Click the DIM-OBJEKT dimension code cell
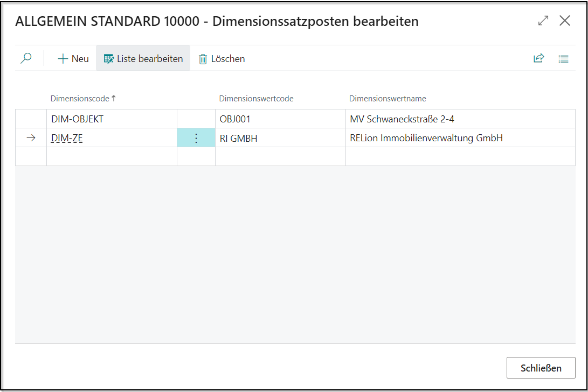The image size is (588, 392). pyautogui.click(x=79, y=118)
